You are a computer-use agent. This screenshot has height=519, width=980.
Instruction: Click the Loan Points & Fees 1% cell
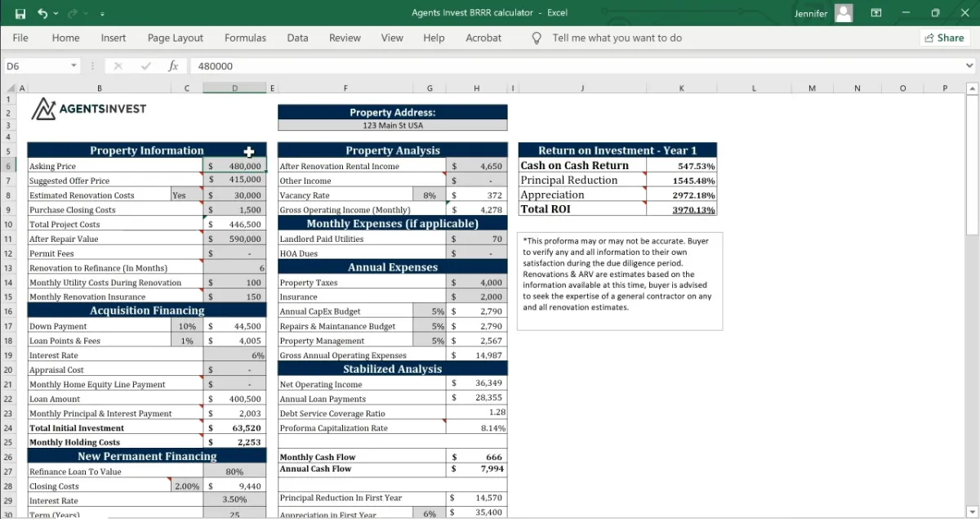point(186,341)
